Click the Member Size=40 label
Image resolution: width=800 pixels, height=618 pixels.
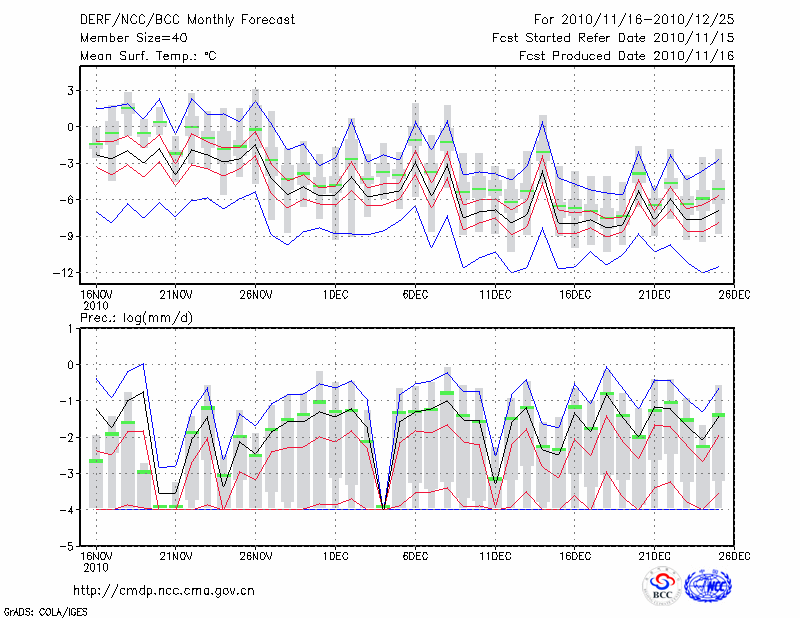pos(126,38)
